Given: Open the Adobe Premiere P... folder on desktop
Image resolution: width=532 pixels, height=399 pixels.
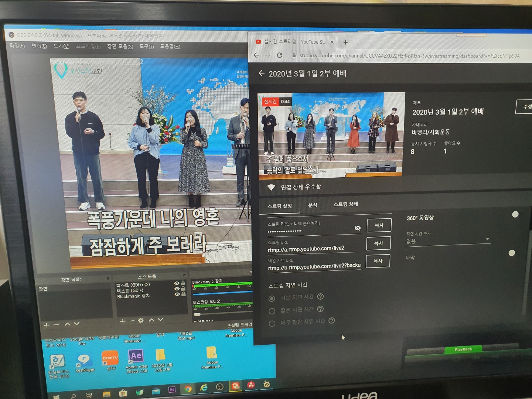Looking at the screenshot, I should coord(211,357).
